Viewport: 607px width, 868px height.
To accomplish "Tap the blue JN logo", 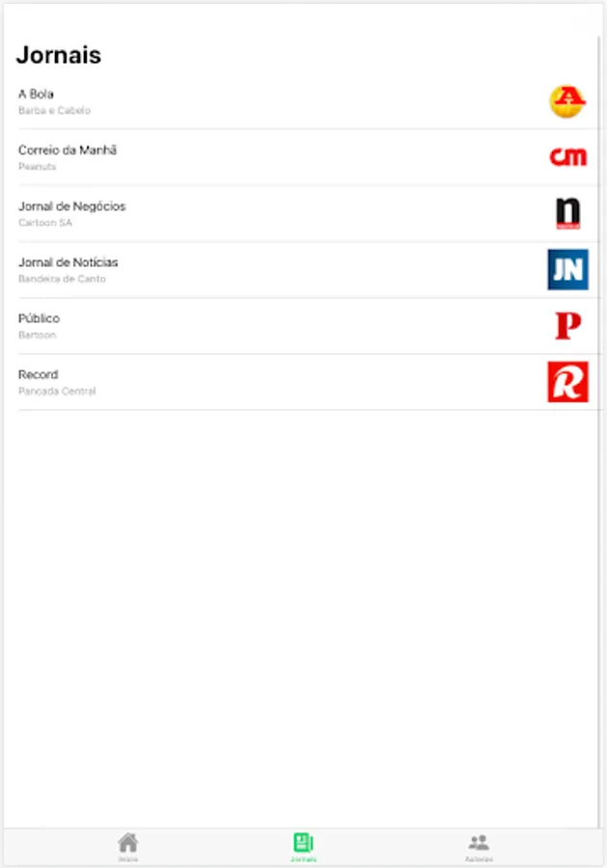I will point(567,270).
